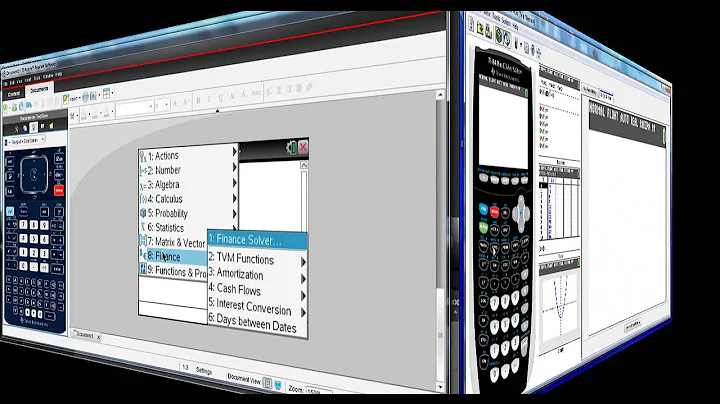Screen dimensions: 720x404
Task: Open the document tools wrench dropdown
Action: point(73,116)
